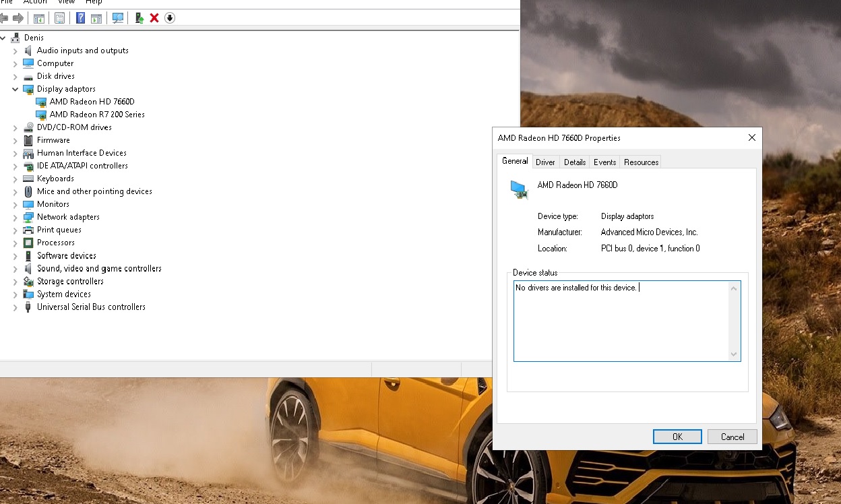The image size is (841, 504).
Task: Click inside the Device status text box
Action: pos(621,321)
